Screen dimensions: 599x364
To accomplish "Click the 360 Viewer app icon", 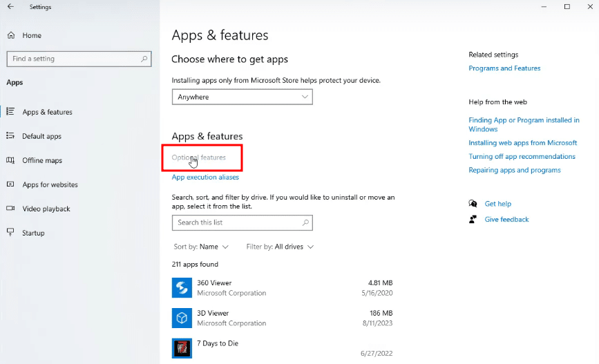I will [x=182, y=288].
